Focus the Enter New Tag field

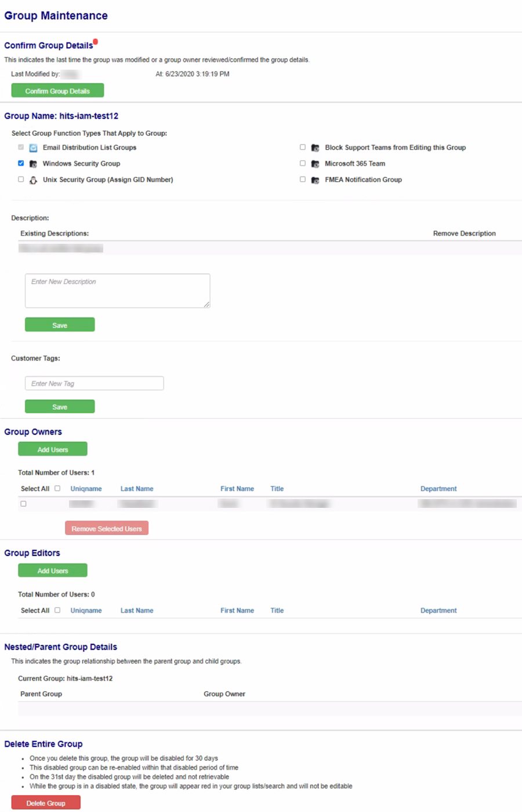pos(94,383)
